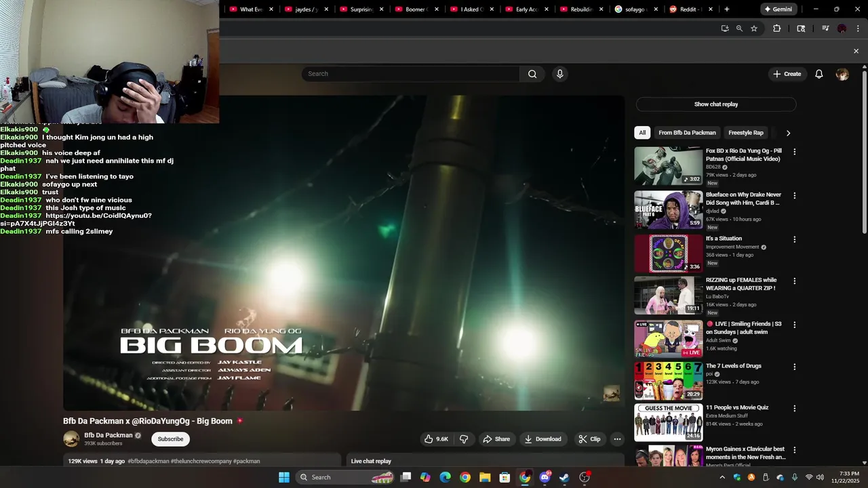The height and width of the screenshot is (488, 868).
Task: Open Windows Start menu
Action: pyautogui.click(x=284, y=477)
